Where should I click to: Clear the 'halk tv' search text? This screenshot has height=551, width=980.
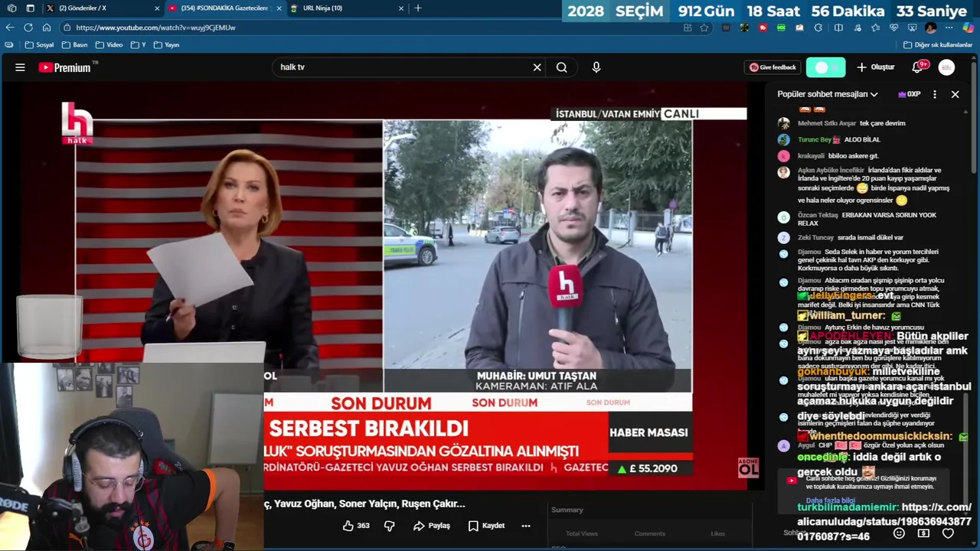tap(537, 67)
